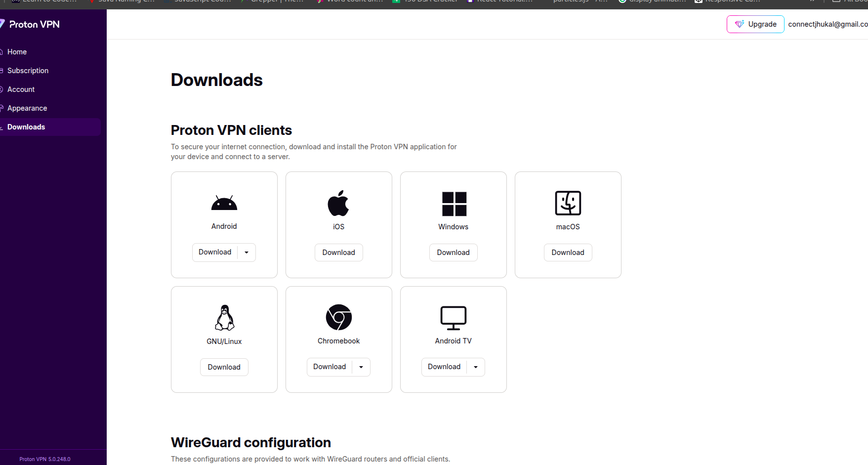Click the Apple iOS icon

pos(338,203)
